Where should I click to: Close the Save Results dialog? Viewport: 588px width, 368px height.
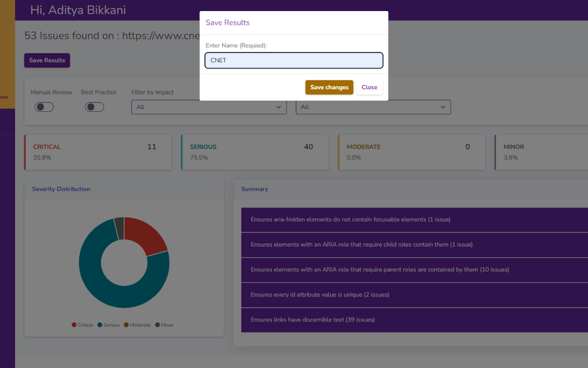click(x=369, y=87)
